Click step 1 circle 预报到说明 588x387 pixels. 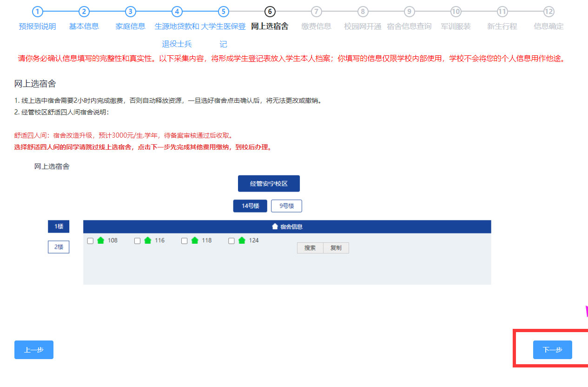click(38, 12)
